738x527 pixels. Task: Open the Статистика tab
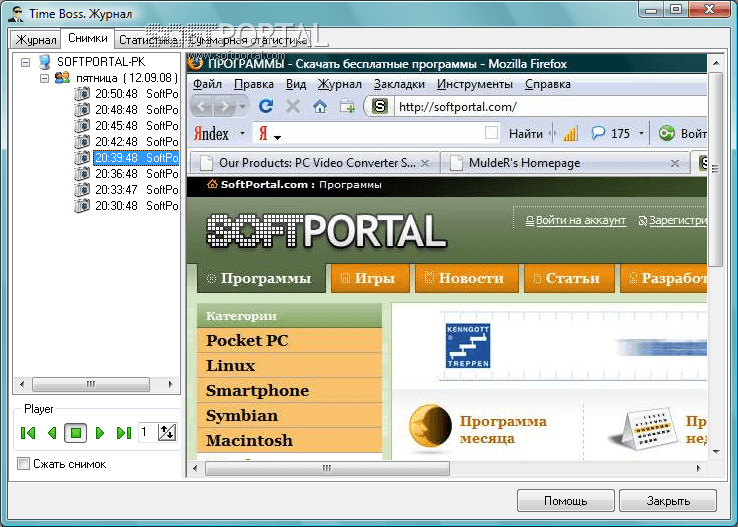click(x=149, y=40)
